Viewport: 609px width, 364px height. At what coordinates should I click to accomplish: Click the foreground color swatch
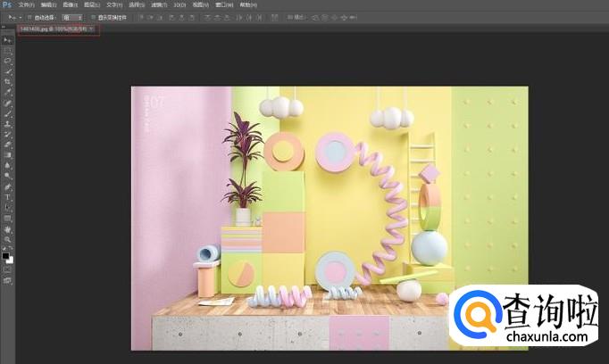(6, 255)
